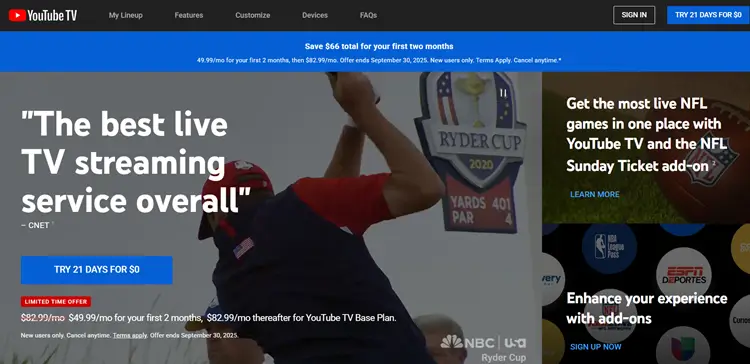
Task: Click the Save $66 total banner headline
Action: pos(379,46)
